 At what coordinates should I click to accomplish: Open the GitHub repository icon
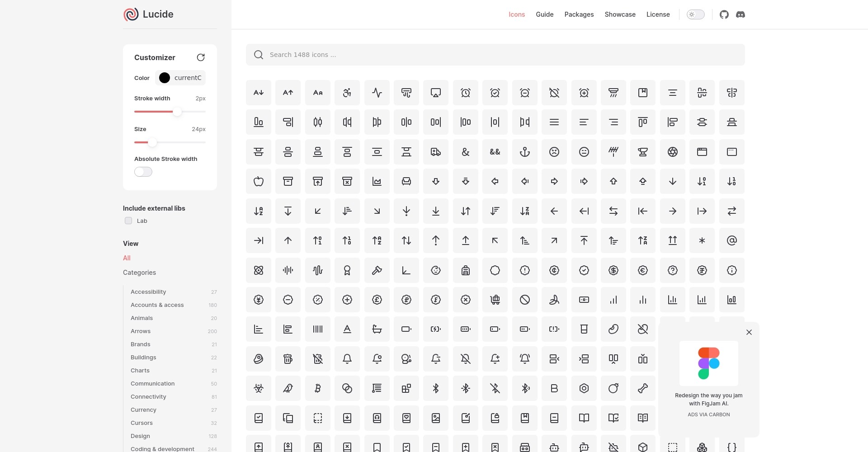pyautogui.click(x=724, y=14)
